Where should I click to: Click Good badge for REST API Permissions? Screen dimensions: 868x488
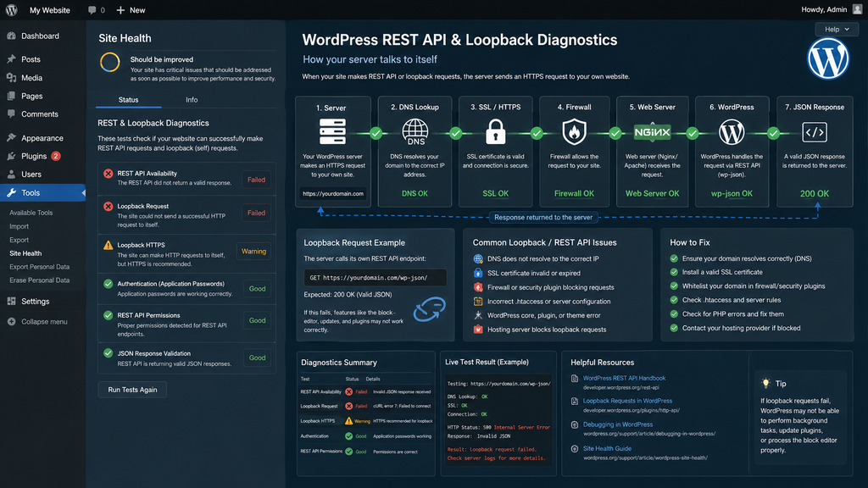257,320
